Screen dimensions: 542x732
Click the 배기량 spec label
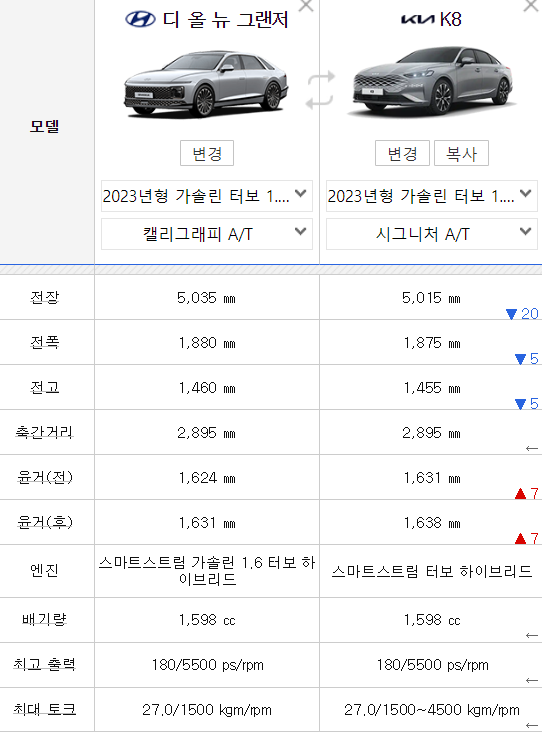pos(45,619)
